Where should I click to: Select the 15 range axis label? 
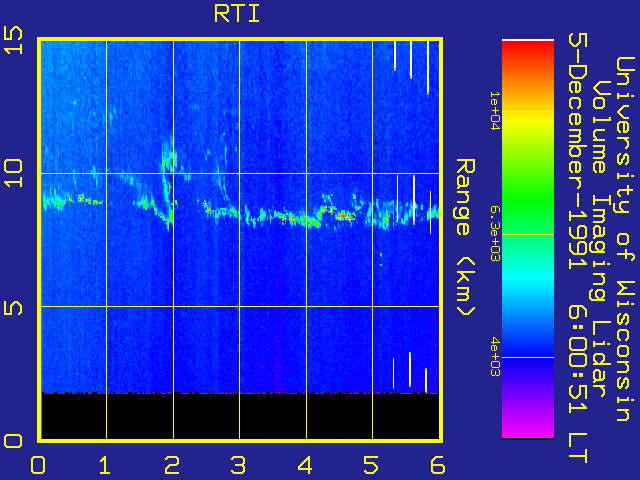click(x=13, y=40)
